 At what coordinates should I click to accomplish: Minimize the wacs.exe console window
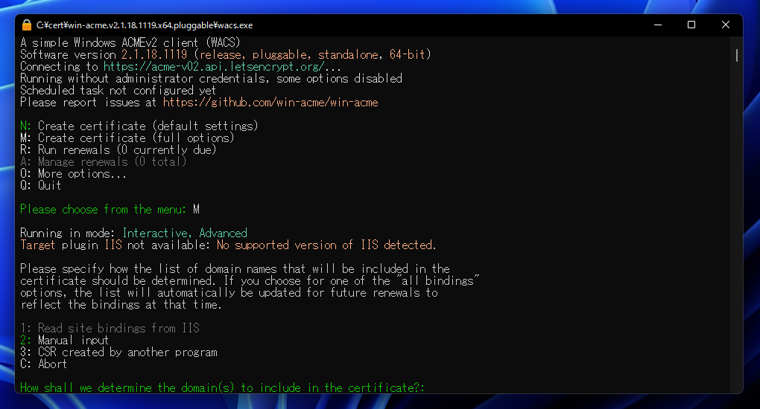(x=658, y=25)
